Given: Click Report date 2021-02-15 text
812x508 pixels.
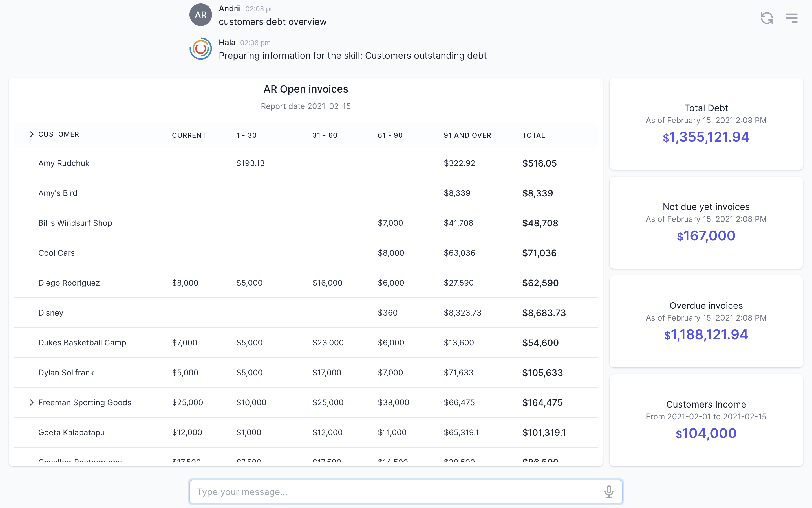Looking at the screenshot, I should point(306,106).
